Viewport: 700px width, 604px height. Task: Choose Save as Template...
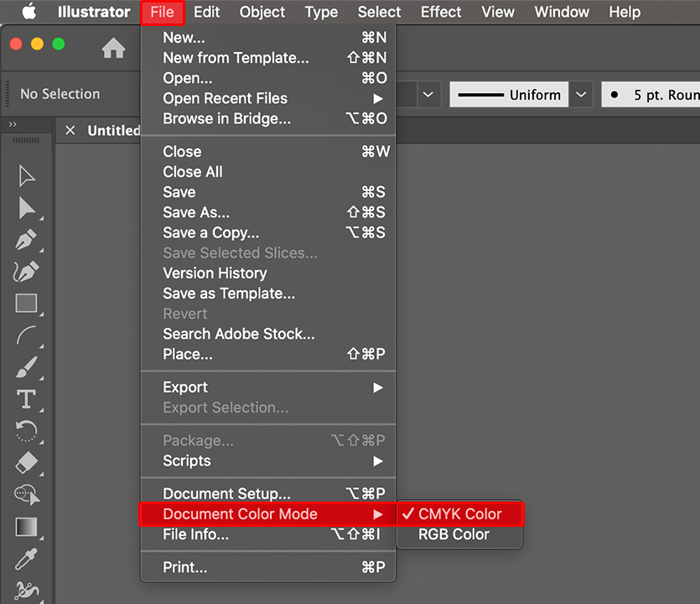click(268, 293)
